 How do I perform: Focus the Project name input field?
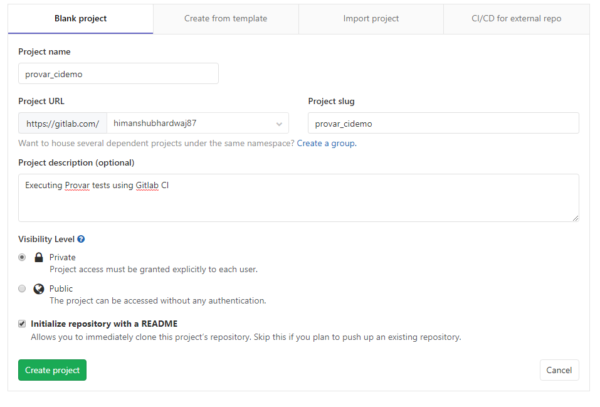(118, 73)
